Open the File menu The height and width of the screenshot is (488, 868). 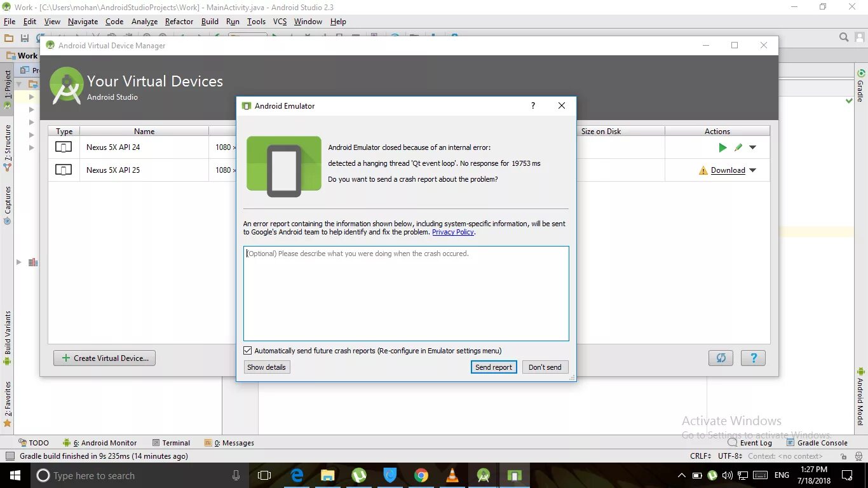(x=10, y=22)
